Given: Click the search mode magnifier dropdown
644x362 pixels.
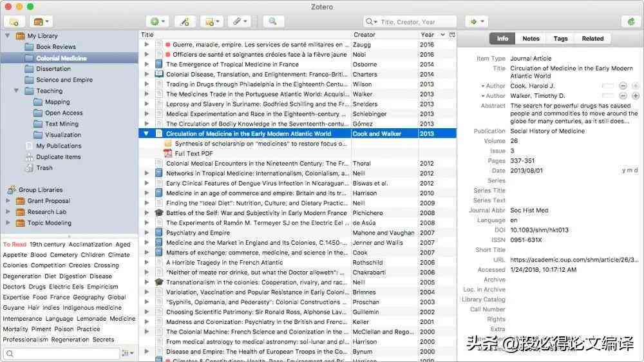Looking at the screenshot, I should click(x=372, y=21).
